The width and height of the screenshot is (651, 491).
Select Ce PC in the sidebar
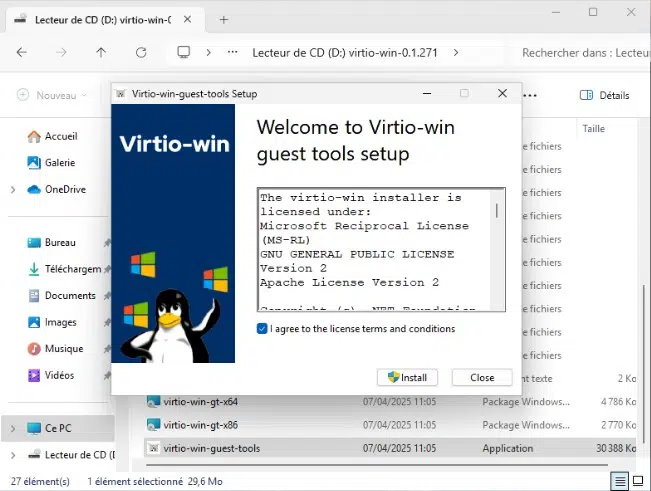coord(58,428)
